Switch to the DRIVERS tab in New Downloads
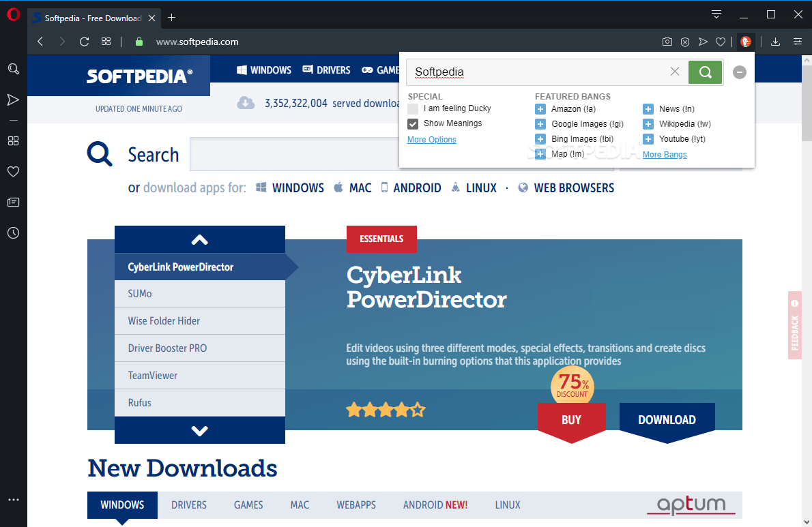This screenshot has height=527, width=812. (189, 505)
